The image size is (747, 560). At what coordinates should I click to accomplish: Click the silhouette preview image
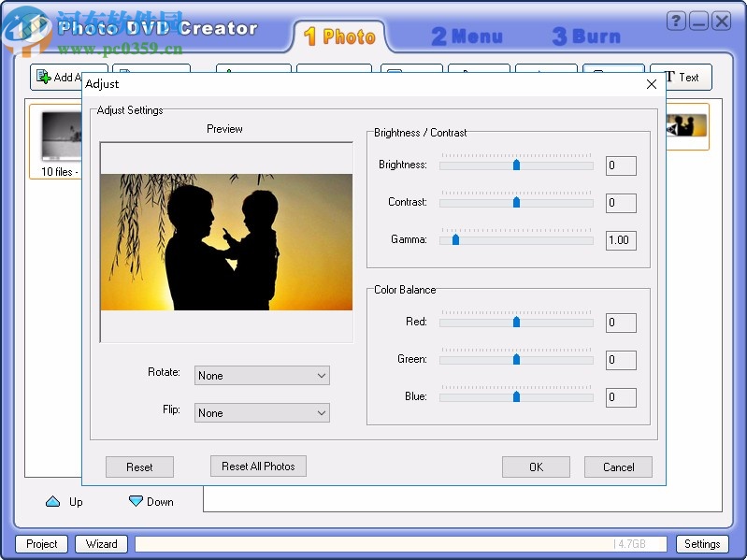[226, 242]
